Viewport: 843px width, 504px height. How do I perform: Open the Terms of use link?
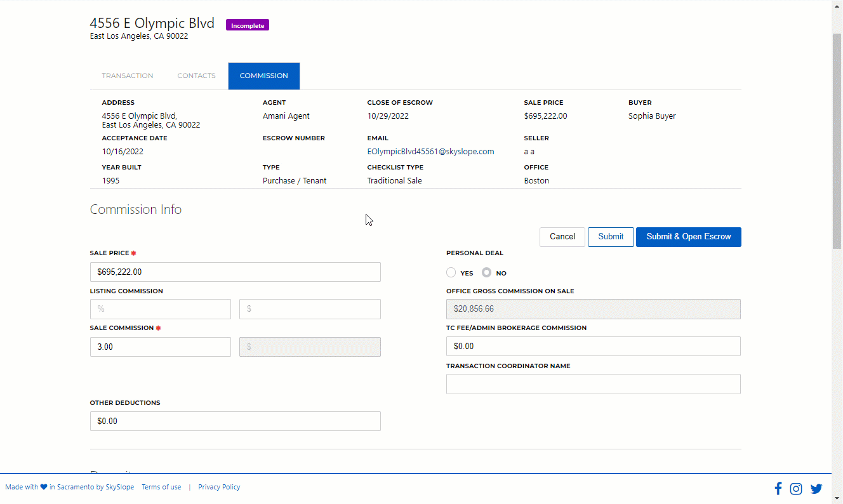pos(161,487)
